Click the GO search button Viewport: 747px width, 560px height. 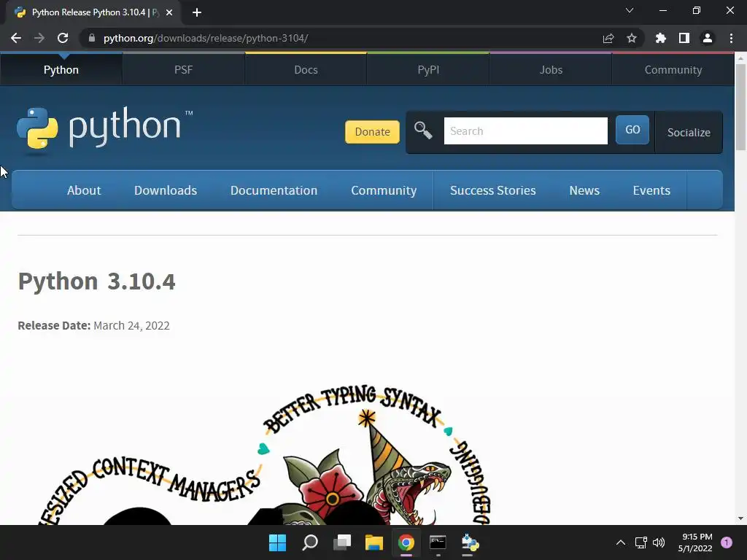tap(632, 130)
